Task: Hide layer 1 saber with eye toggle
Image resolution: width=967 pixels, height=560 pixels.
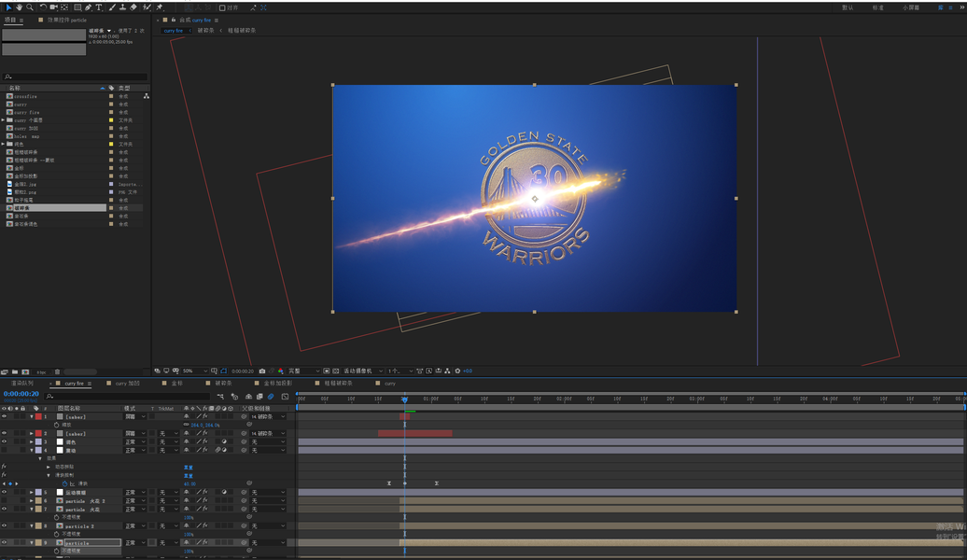Action: coord(5,417)
